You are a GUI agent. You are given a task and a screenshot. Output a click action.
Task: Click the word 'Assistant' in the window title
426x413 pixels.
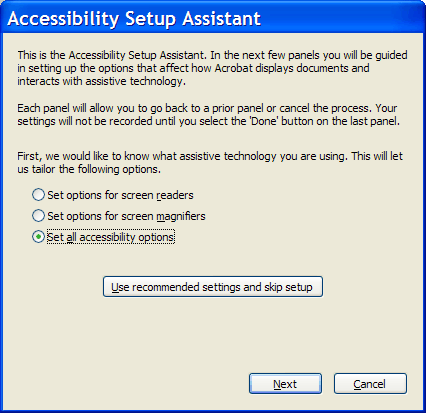tap(221, 19)
